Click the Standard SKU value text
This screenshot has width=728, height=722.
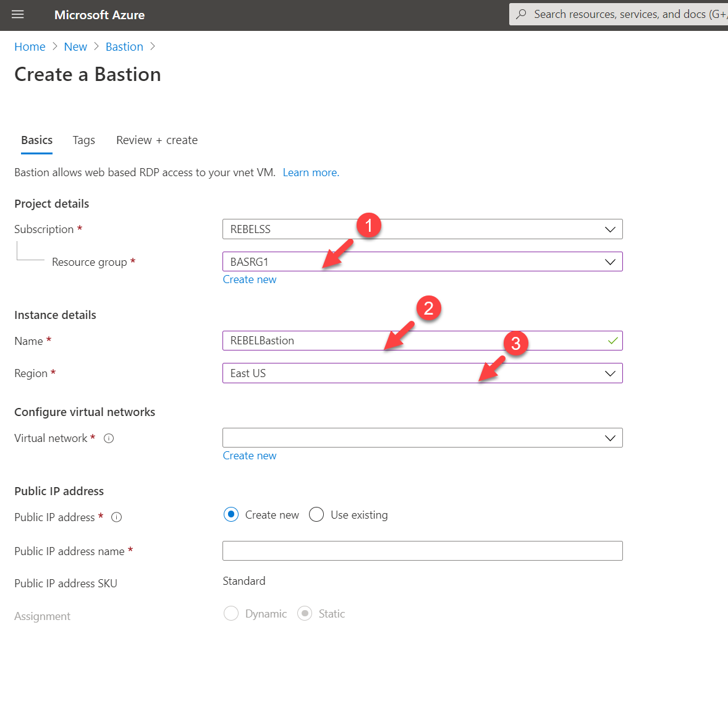click(x=244, y=581)
